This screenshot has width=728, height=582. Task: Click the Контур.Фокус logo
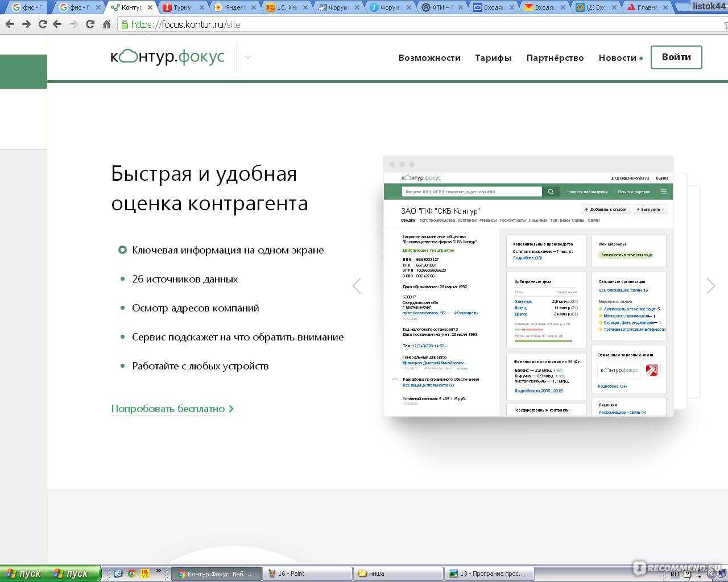[x=168, y=56]
